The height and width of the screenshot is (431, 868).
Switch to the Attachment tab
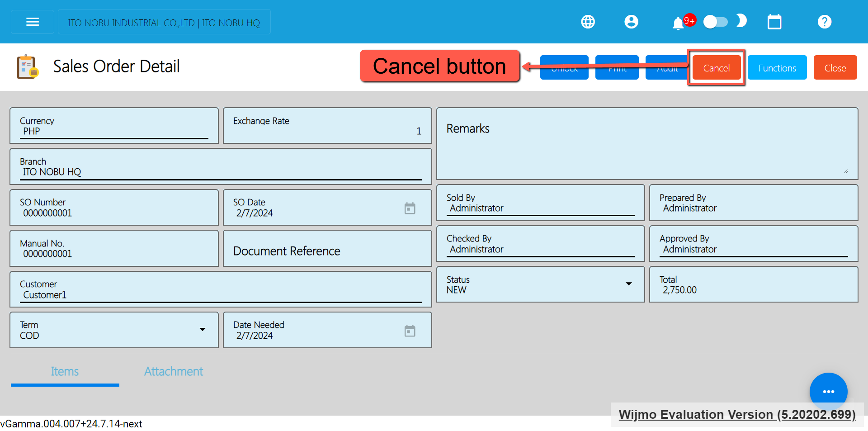click(174, 371)
